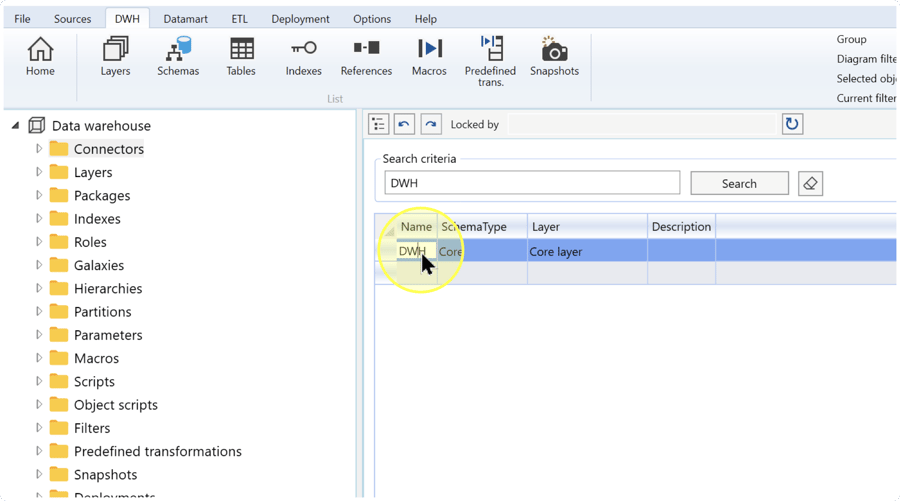
Task: Switch to the Datamart tab
Action: click(185, 19)
